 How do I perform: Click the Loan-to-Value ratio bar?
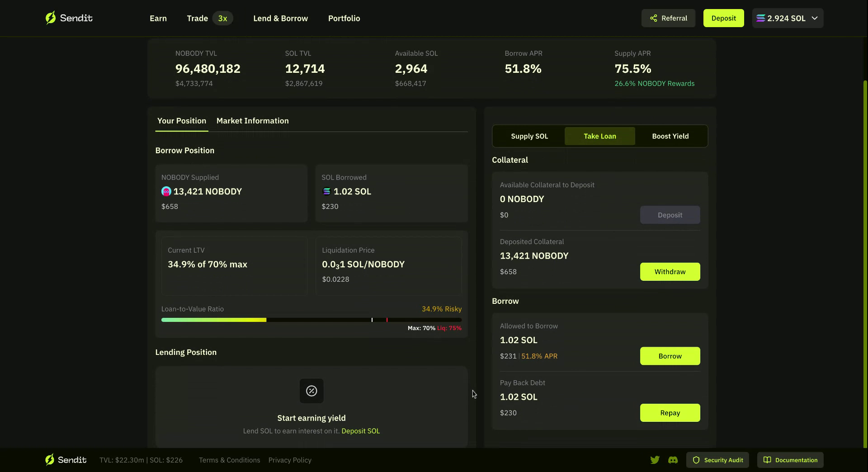coord(311,320)
